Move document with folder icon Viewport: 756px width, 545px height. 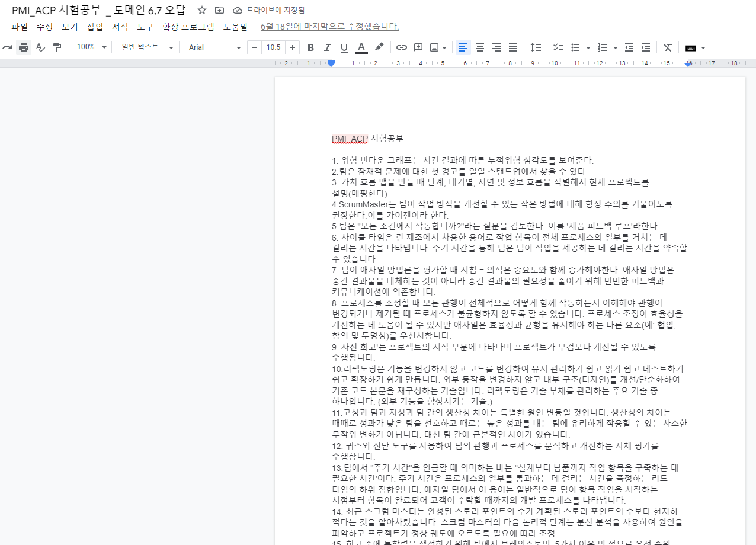coord(220,10)
